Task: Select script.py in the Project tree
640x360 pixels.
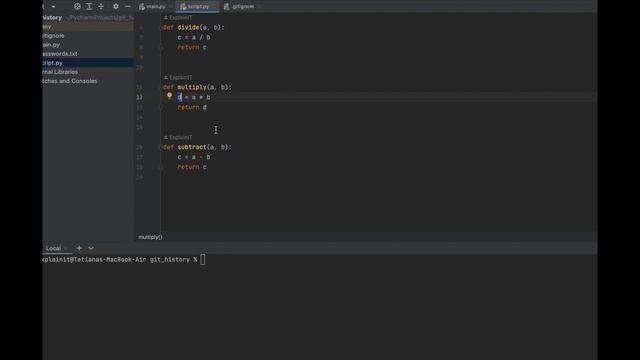Action: (x=88, y=63)
